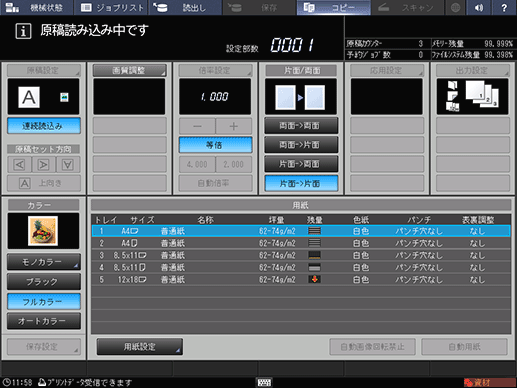The image size is (517, 388).
Task: Toggle 連続読込み continuous scan
Action: [44, 126]
